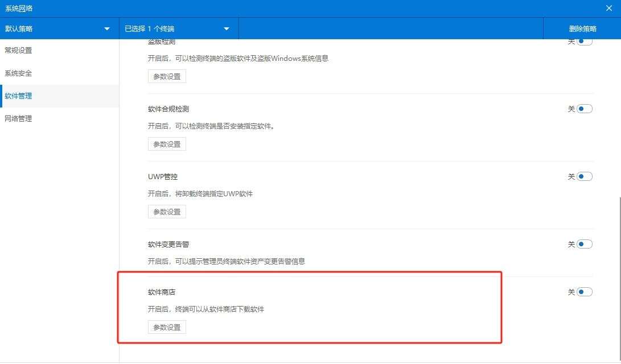Expand the 已选择 1 个终端 selector
621x364 pixels.
tap(176, 28)
